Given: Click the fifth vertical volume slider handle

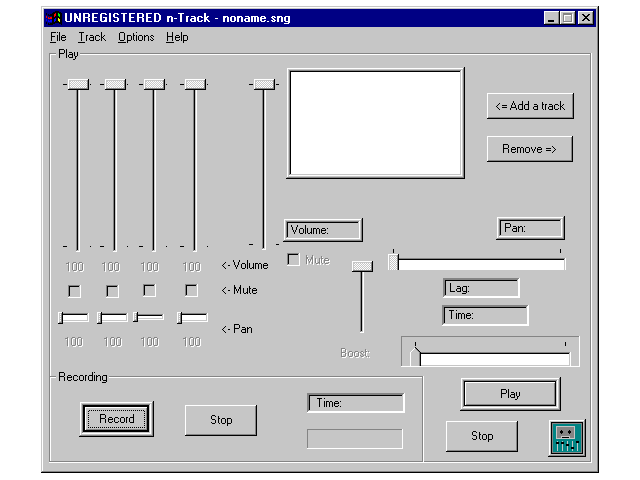Looking at the screenshot, I should point(264,85).
